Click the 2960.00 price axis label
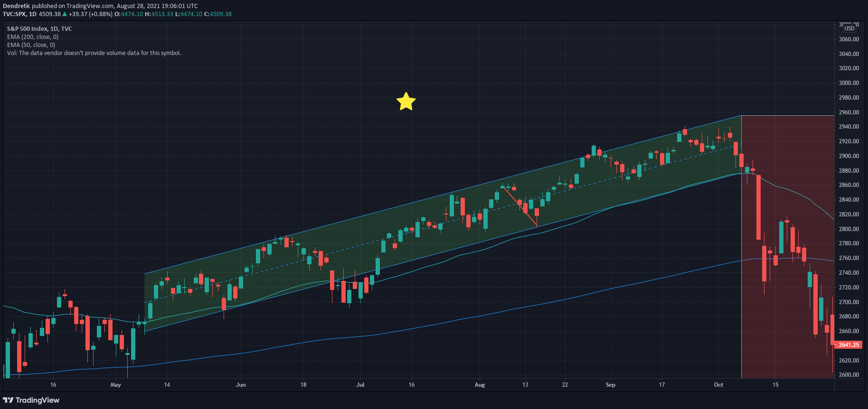This screenshot has height=409, width=868. (x=849, y=112)
